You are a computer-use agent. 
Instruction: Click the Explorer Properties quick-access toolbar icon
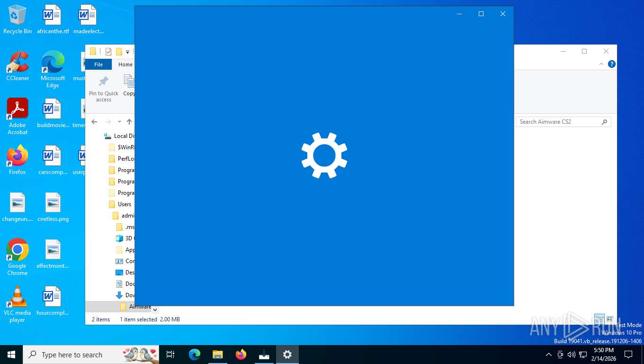click(108, 51)
